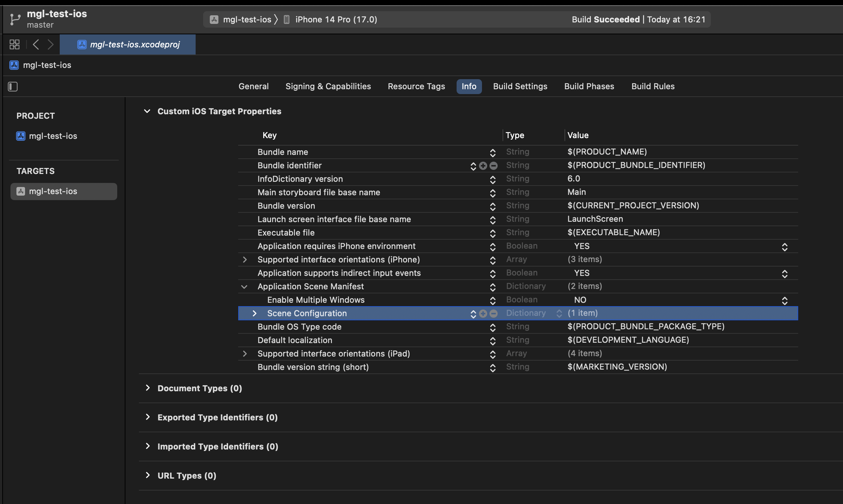The image size is (843, 504).
Task: Collapse Custom iOS Target Properties section
Action: pos(147,111)
